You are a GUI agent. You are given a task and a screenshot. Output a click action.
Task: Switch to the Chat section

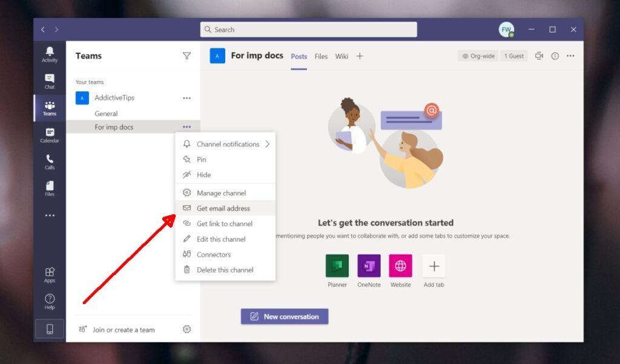coord(49,80)
